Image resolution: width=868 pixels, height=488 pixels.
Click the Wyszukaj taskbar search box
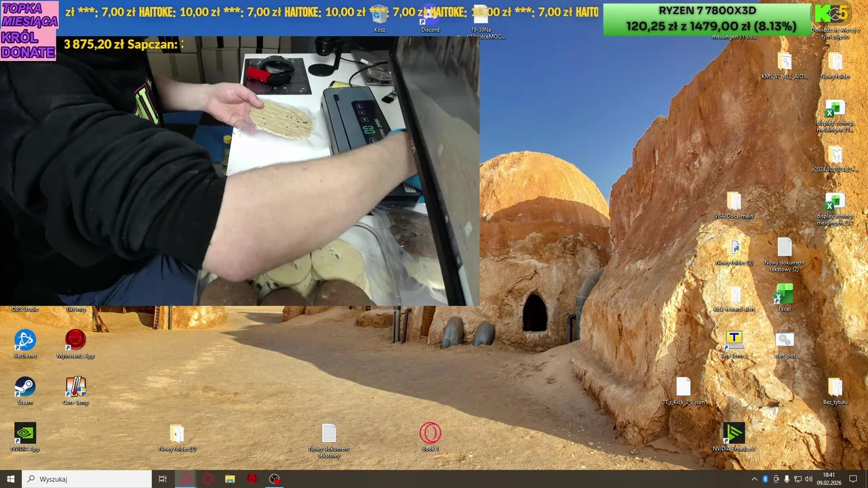pos(87,479)
